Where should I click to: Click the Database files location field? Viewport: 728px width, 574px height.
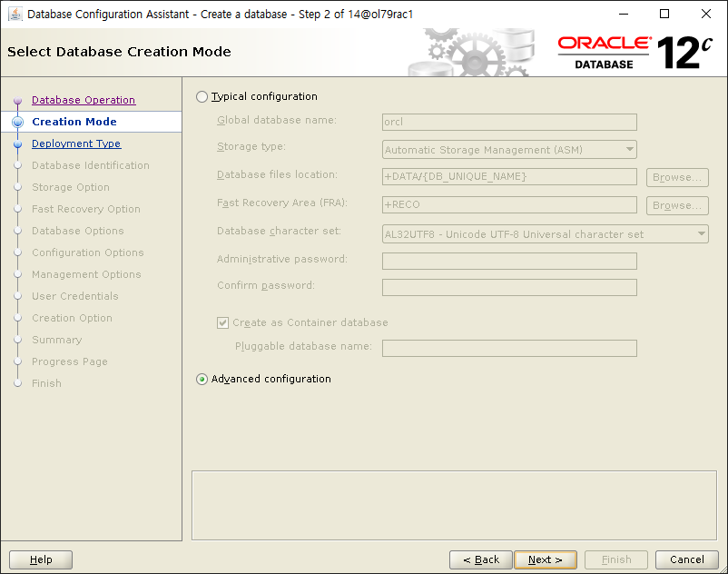pos(509,176)
